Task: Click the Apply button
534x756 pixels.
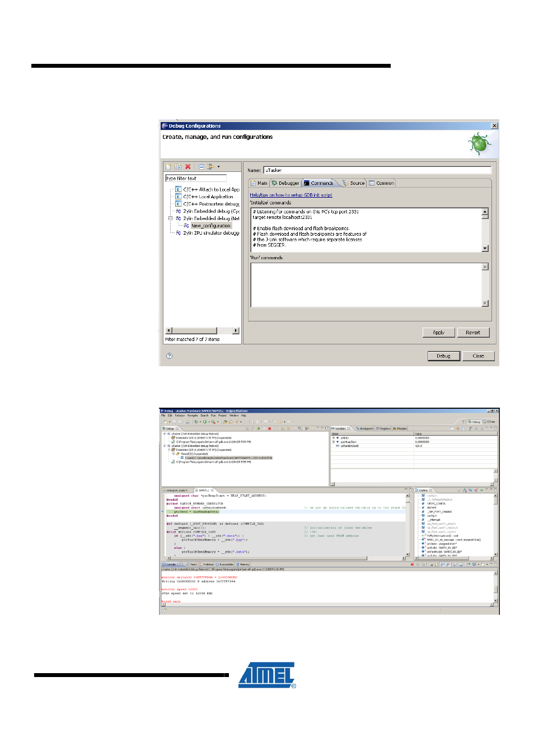Action: point(438,332)
